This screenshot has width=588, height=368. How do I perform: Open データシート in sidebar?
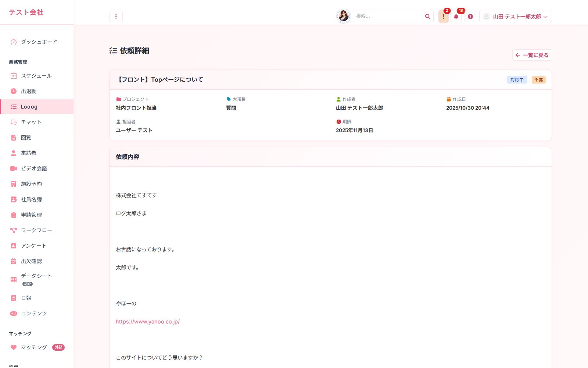click(x=37, y=280)
